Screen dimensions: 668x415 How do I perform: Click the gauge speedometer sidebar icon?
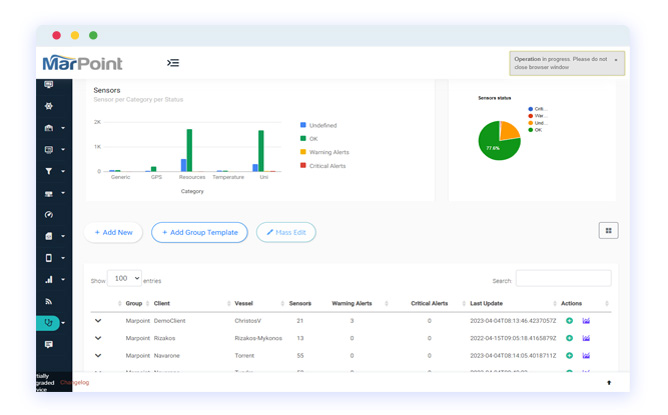tap(49, 215)
